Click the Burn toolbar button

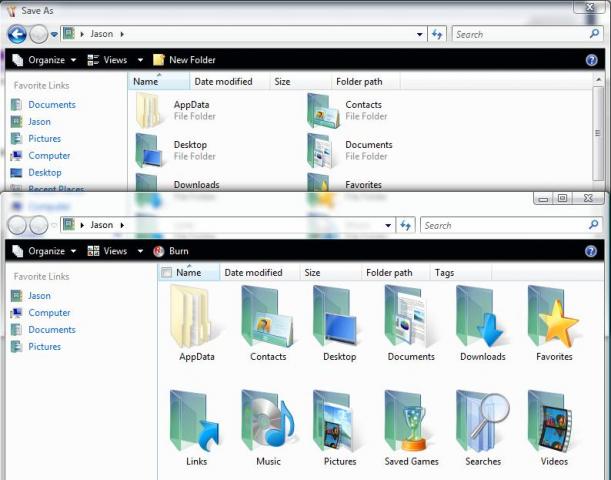coord(171,251)
